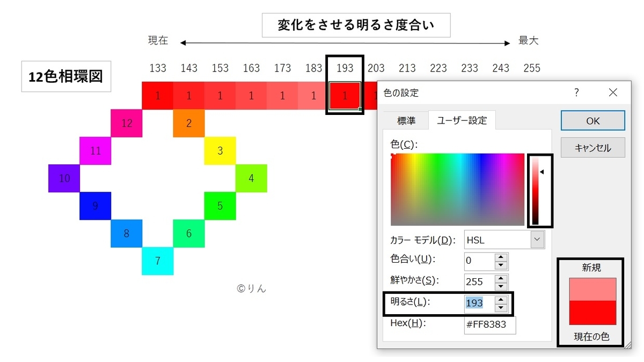Click the red cell under 143
The height and width of the screenshot is (362, 644).
click(188, 96)
